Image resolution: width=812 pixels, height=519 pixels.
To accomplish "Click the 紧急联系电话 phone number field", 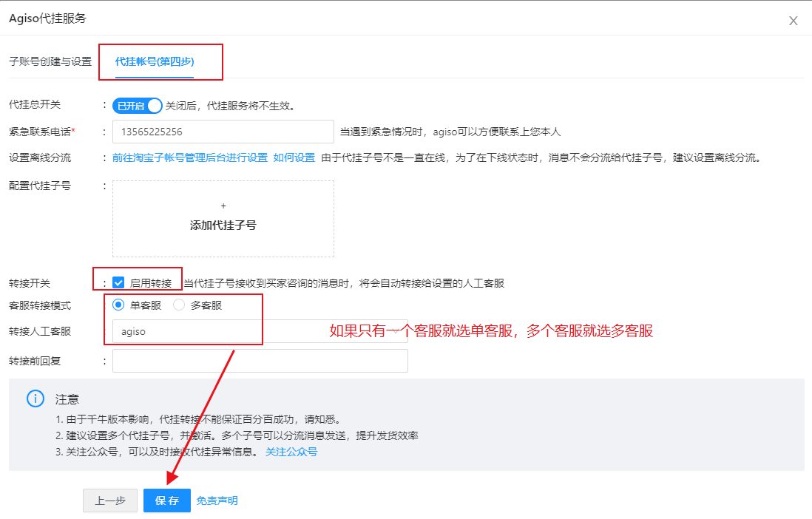I will click(223, 132).
